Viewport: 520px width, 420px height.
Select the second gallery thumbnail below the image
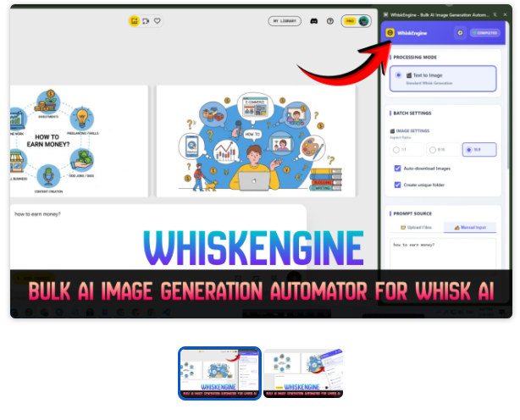pyautogui.click(x=303, y=373)
